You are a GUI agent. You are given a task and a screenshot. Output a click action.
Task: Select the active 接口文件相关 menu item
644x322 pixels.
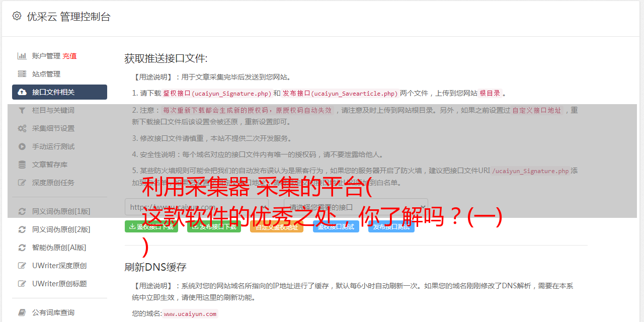59,92
